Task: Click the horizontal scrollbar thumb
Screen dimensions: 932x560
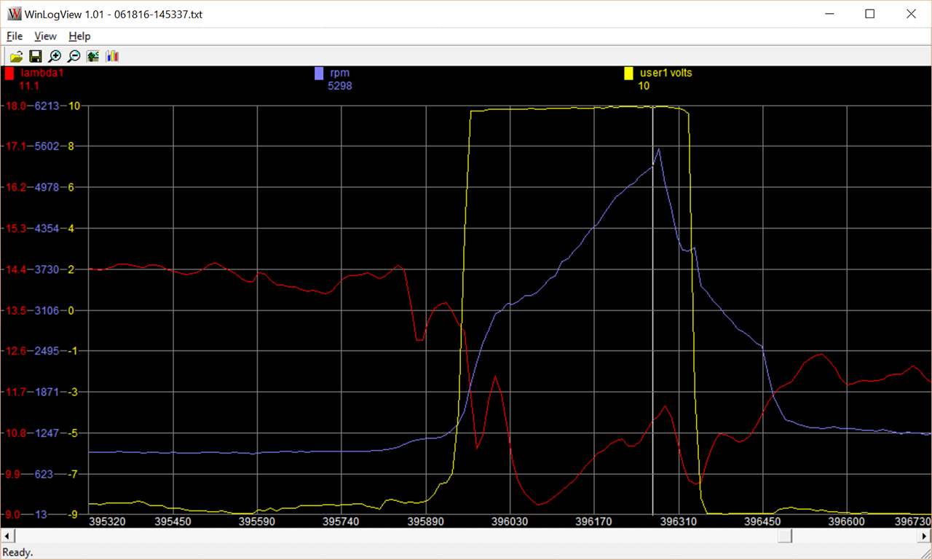Action: 783,536
